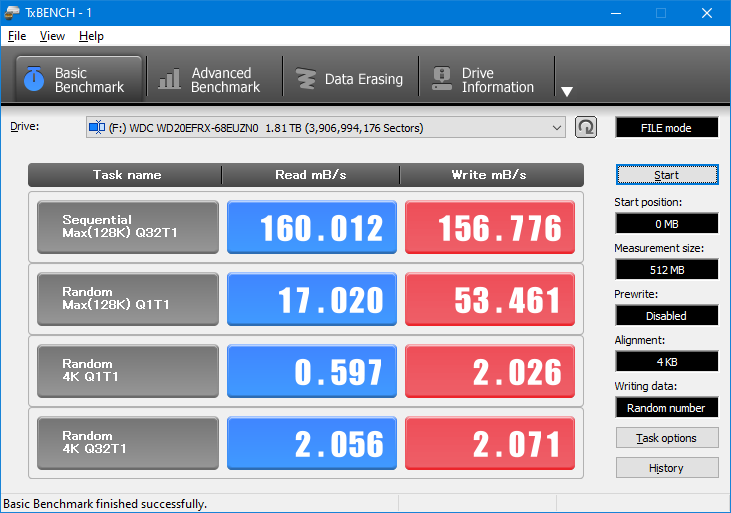This screenshot has width=731, height=513.
Task: Select sequential read result 160.012
Action: 312,227
